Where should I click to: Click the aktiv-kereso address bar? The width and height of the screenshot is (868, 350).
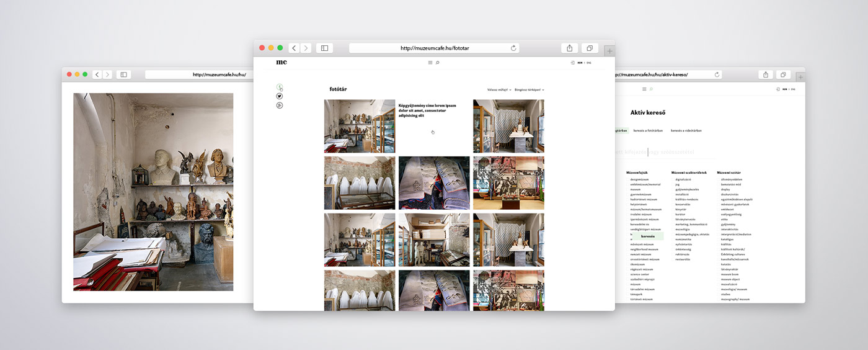pos(670,74)
